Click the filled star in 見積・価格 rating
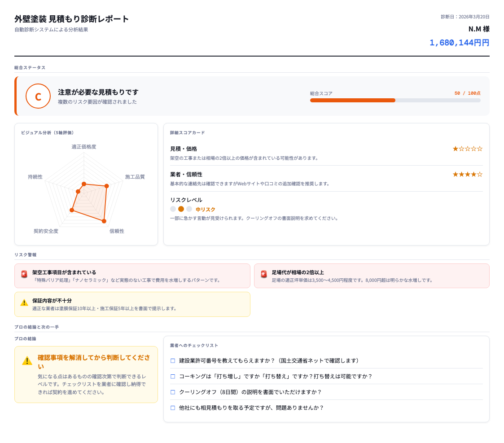Screen dimensions: 504x443 pos(456,148)
